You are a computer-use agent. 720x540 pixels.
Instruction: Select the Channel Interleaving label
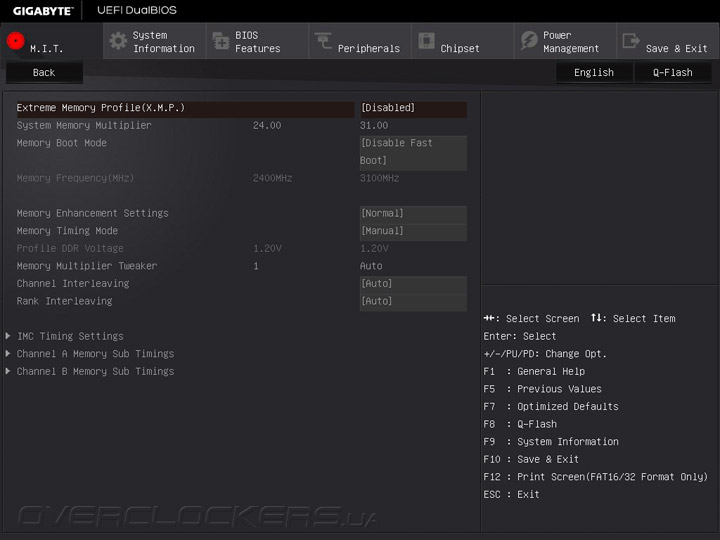point(73,284)
